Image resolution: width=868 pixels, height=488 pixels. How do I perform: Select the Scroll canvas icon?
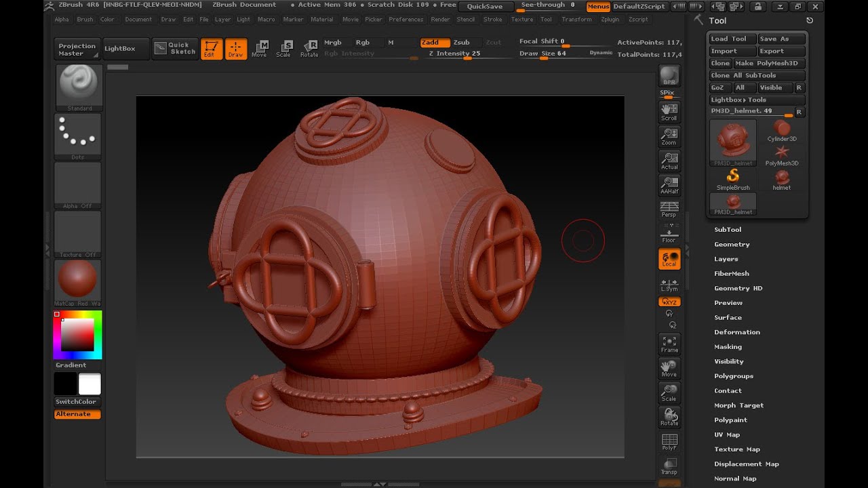tap(669, 112)
